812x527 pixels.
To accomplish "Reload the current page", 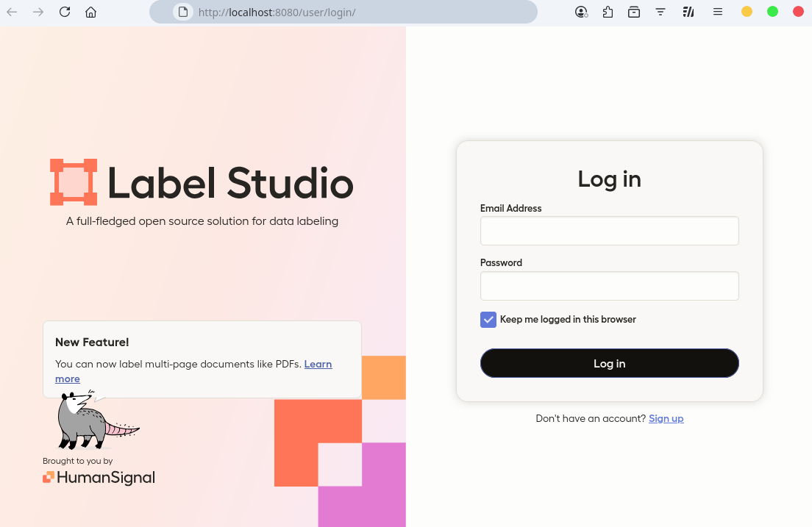I will pos(65,12).
